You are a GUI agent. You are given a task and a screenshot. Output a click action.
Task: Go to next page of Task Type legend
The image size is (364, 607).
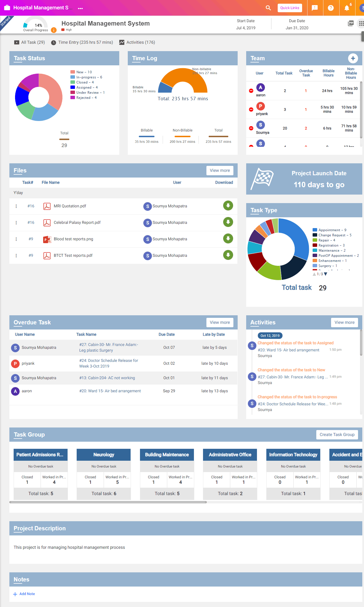coord(326,274)
